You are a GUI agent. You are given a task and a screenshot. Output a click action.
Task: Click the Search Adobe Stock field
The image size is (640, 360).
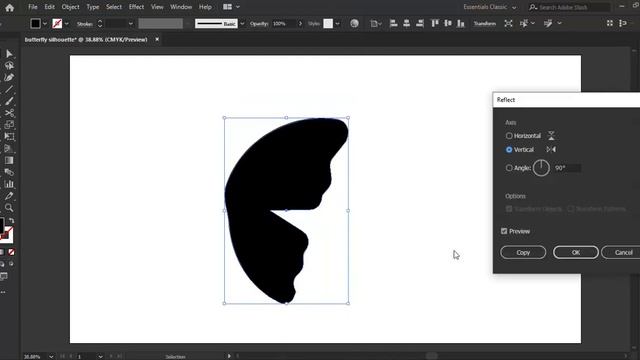(569, 7)
